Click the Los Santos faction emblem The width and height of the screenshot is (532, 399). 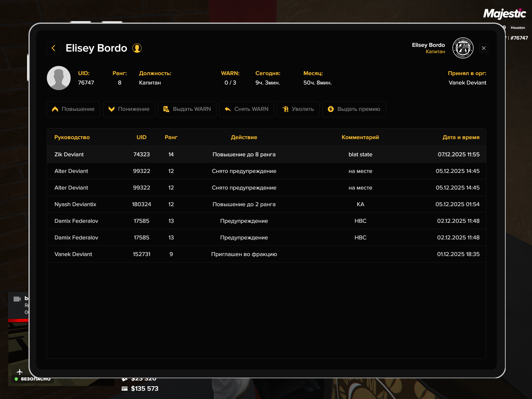[x=463, y=48]
